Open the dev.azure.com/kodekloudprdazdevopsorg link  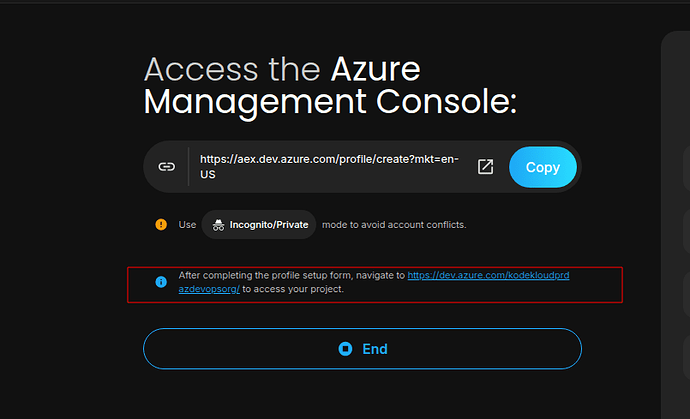pos(488,276)
